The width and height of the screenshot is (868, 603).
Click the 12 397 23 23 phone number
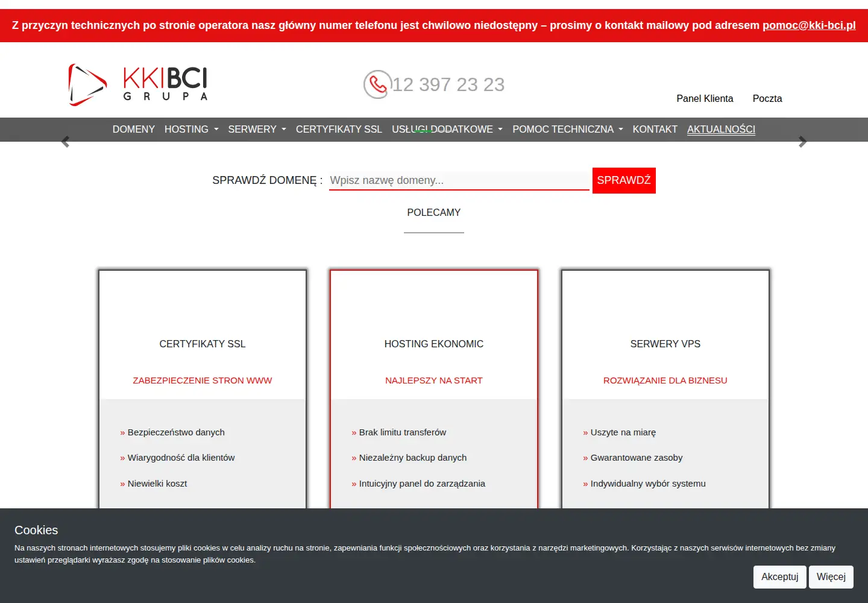click(x=448, y=84)
